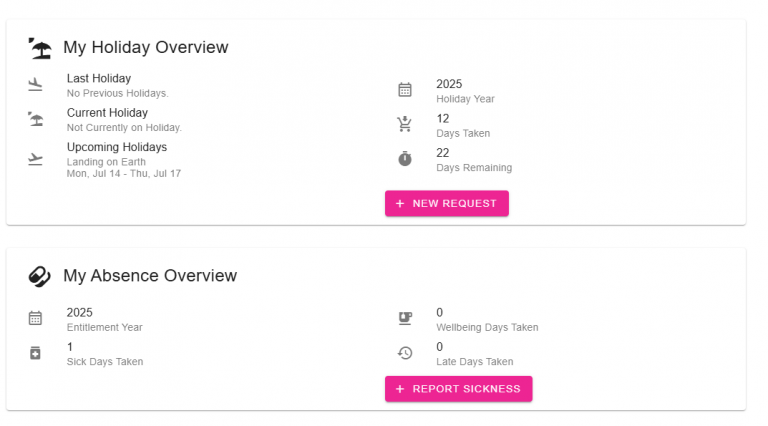The height and width of the screenshot is (426, 768).
Task: Click the My Absence Overview heading
Action: click(x=150, y=276)
